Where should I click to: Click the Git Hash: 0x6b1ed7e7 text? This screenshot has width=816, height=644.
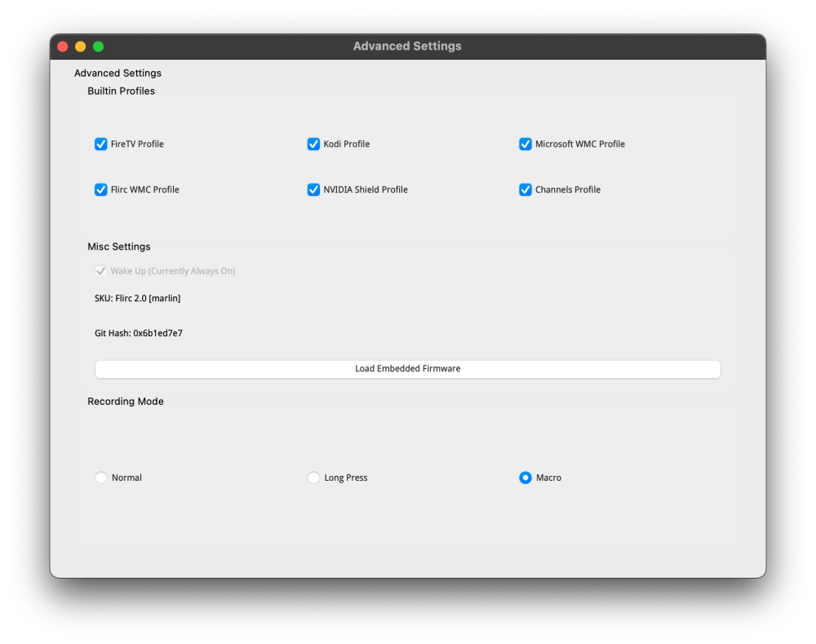pyautogui.click(x=139, y=333)
